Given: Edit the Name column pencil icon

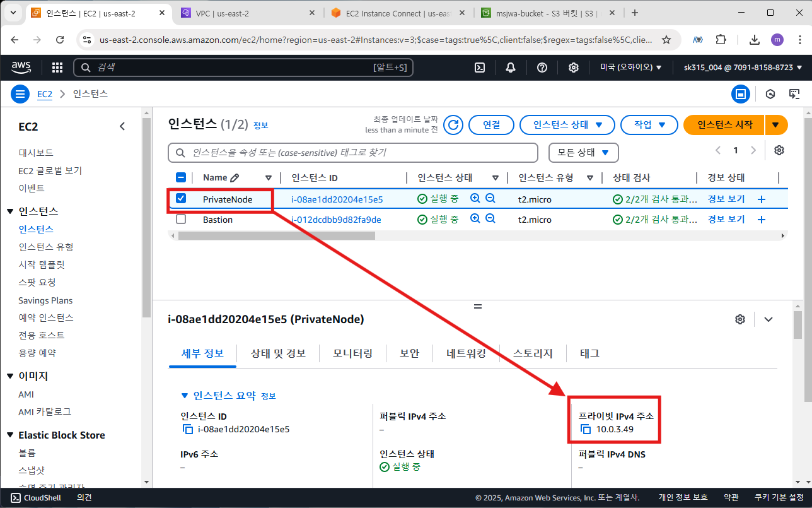Looking at the screenshot, I should pos(235,178).
